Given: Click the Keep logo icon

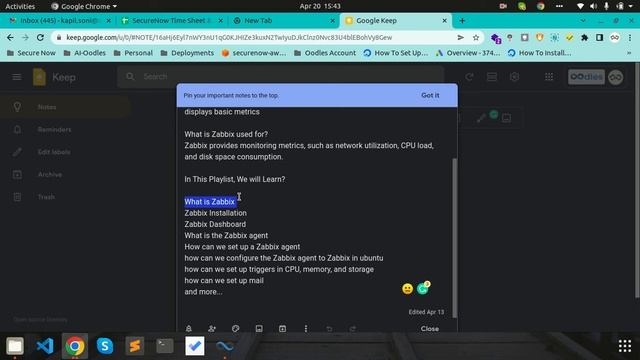Looking at the screenshot, I should point(40,77).
